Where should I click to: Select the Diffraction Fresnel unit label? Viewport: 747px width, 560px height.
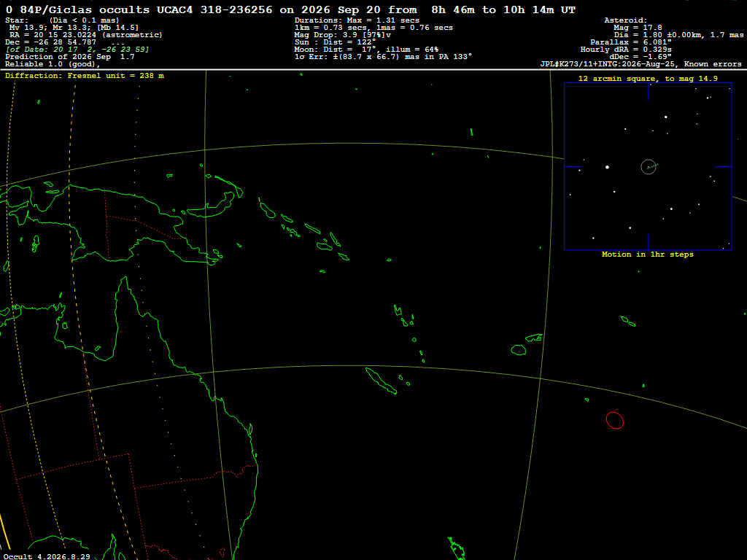click(85, 76)
